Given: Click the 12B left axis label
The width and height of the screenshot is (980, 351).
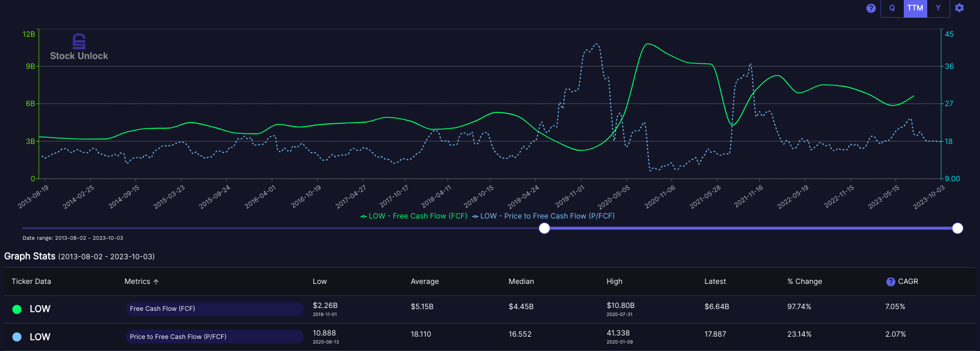Looking at the screenshot, I should point(29,34).
